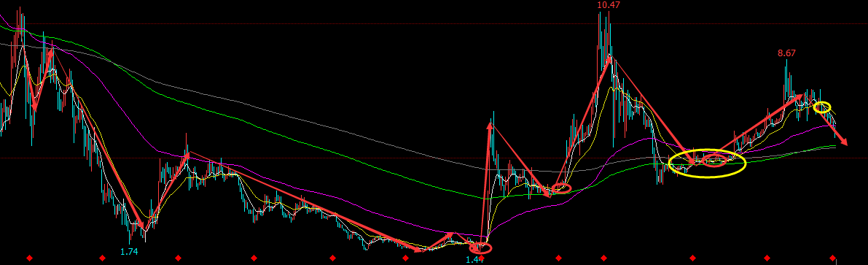Click the 1.74 low price label

129,252
